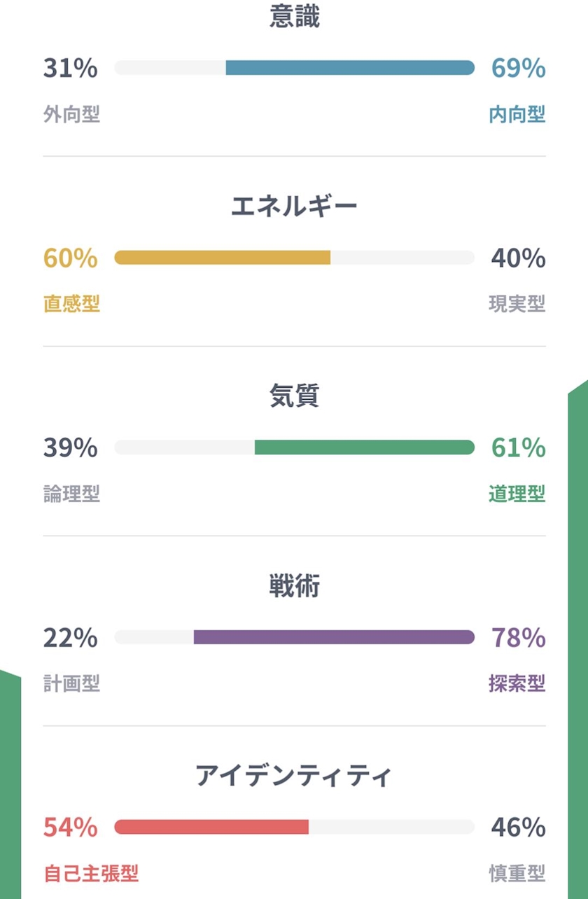Click the アイデンティティ section heading

point(294,776)
